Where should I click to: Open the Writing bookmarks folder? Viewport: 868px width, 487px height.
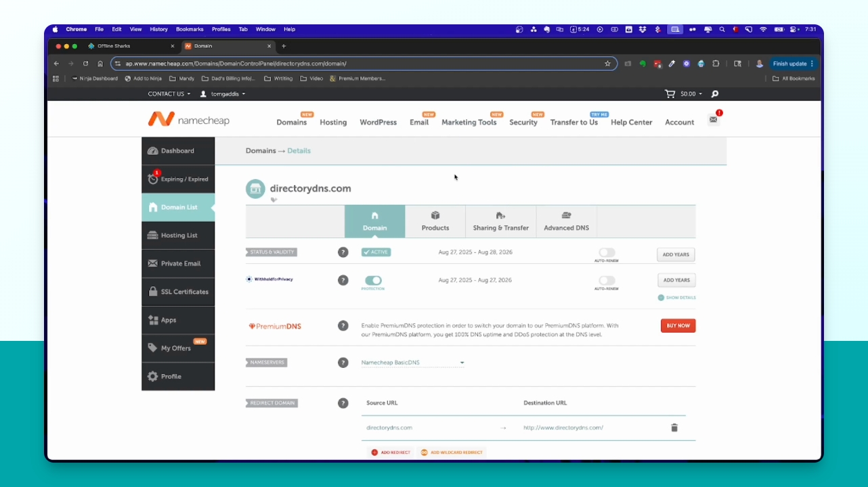pos(278,78)
